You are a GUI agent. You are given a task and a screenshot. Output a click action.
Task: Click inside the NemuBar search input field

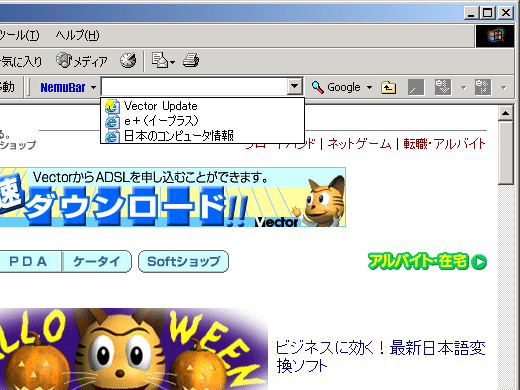coord(195,87)
